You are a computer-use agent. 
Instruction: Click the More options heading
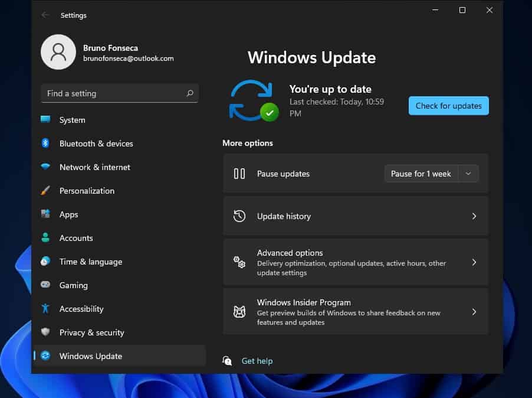pyautogui.click(x=248, y=143)
